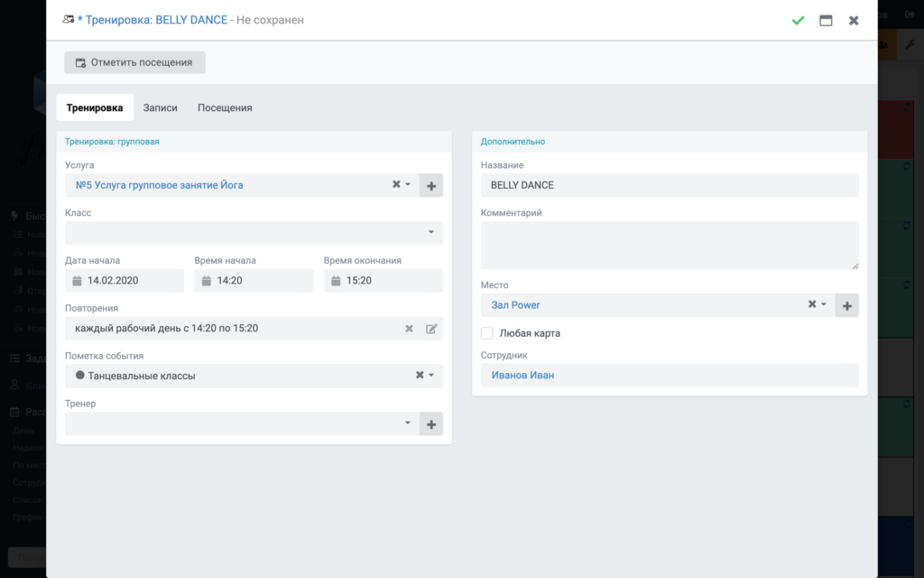Open the №5 Услуга групповое занятие Йога link
Image resolution: width=924 pixels, height=578 pixels.
159,185
